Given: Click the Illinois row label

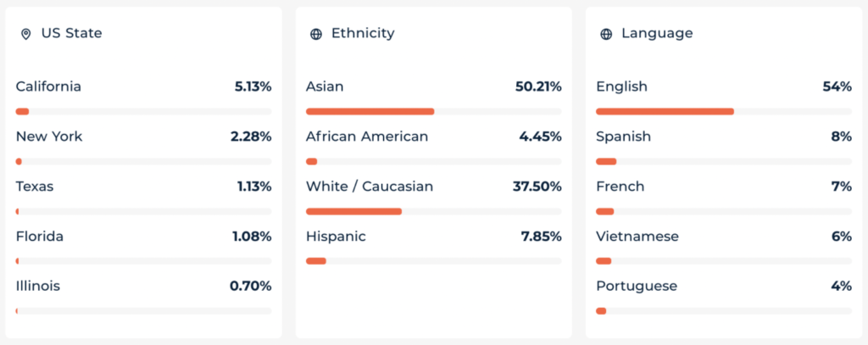Looking at the screenshot, I should tap(38, 287).
